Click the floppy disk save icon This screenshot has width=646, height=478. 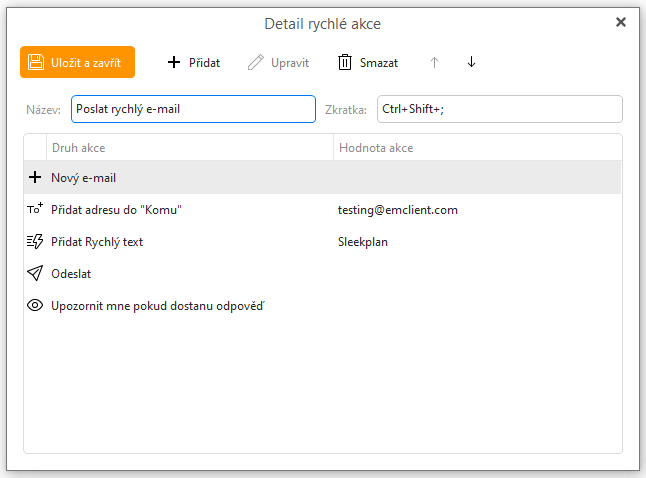click(36, 62)
